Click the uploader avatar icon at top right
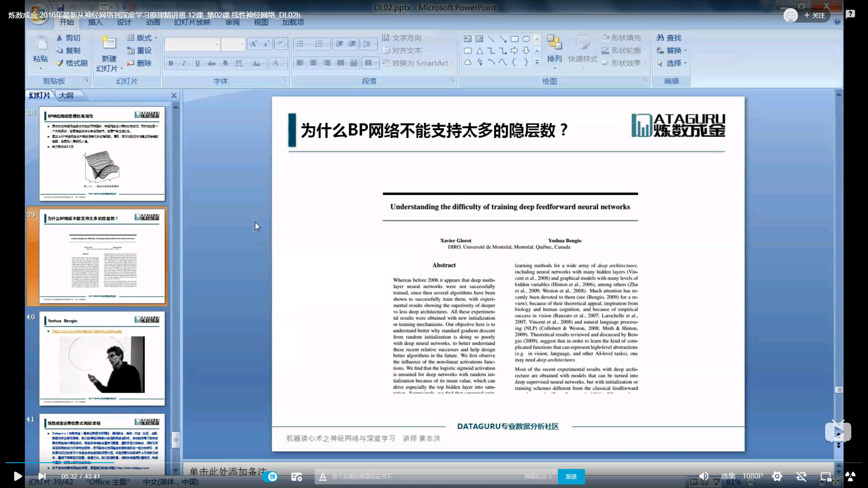Image resolution: width=868 pixels, height=488 pixels. [791, 15]
